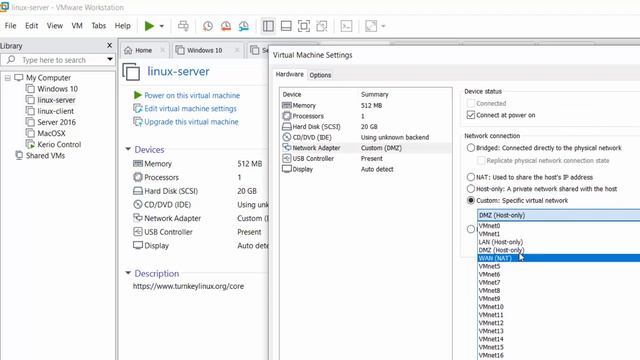Click the turnkeylinux.org description URL
Viewport: 640px width, 360px height.
coord(188,286)
